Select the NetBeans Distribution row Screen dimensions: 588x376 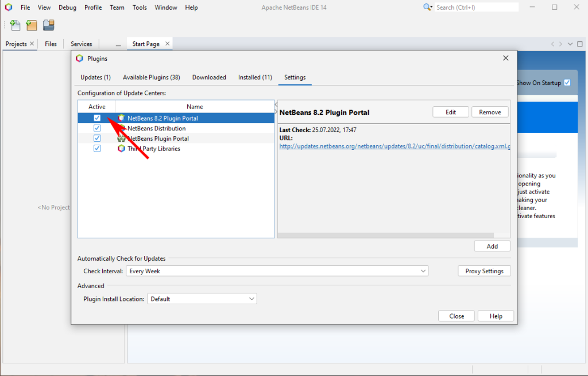[x=176, y=128]
